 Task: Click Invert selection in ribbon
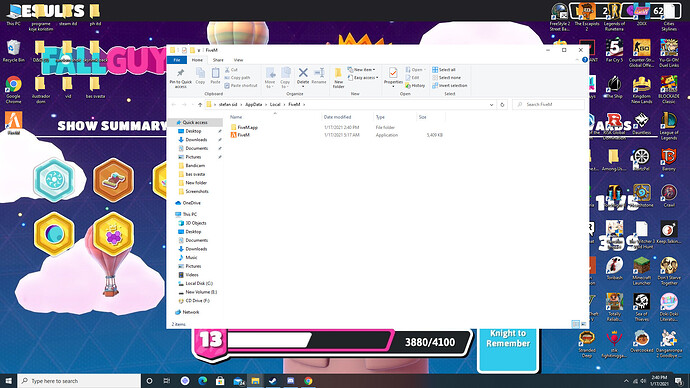[x=449, y=85]
